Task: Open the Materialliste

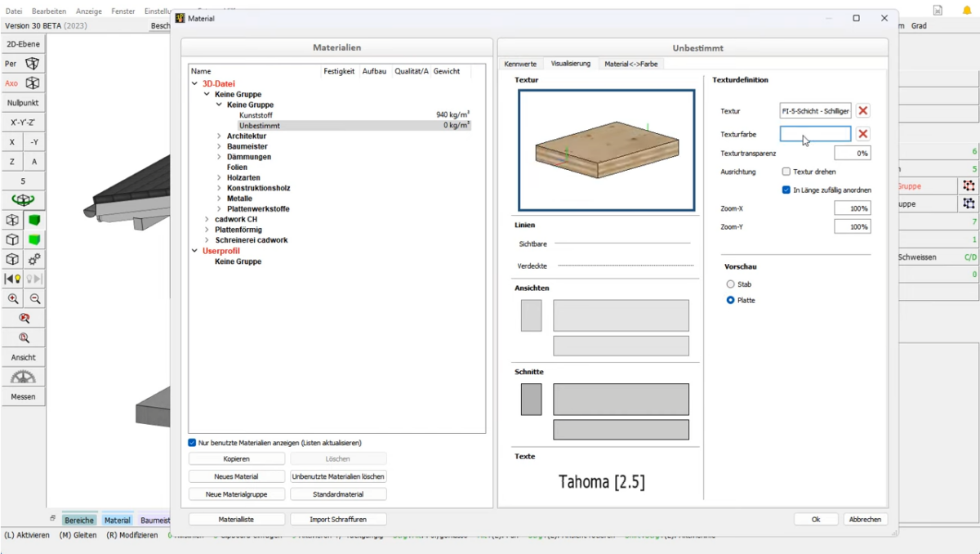Action: click(x=236, y=518)
